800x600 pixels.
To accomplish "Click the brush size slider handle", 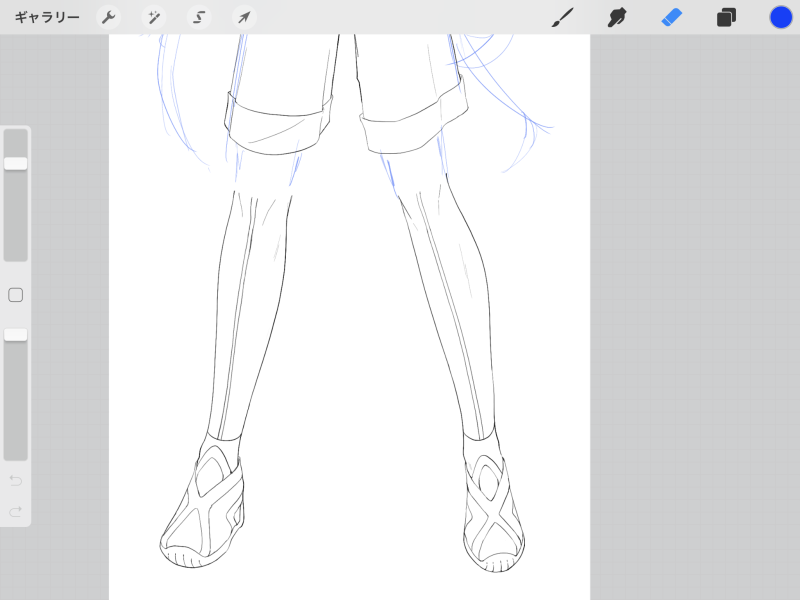I will click(x=16, y=163).
